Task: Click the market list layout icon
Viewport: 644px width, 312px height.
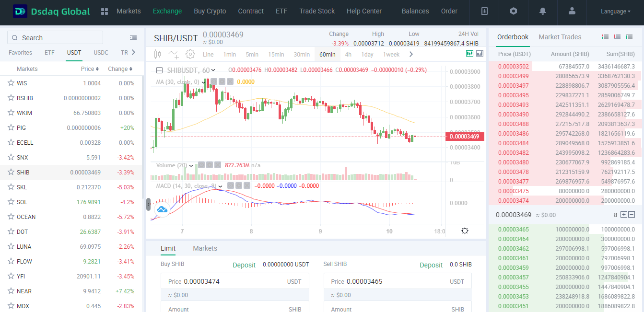Action: click(x=133, y=38)
